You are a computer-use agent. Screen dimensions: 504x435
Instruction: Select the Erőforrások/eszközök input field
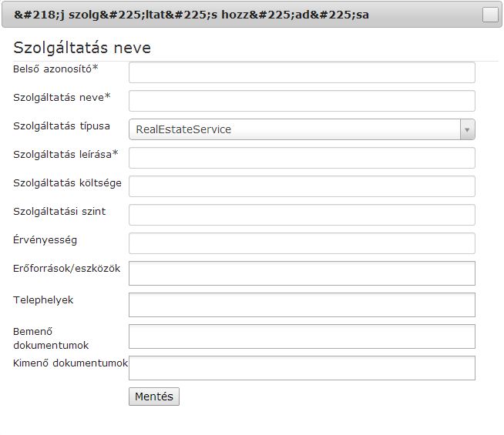click(x=301, y=273)
